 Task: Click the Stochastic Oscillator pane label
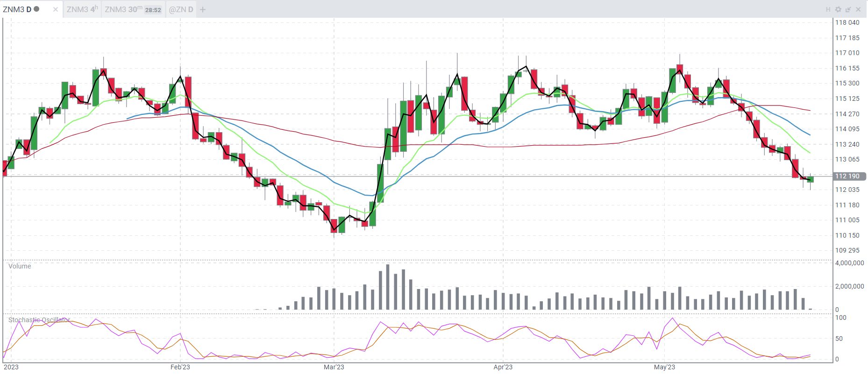tap(39, 320)
